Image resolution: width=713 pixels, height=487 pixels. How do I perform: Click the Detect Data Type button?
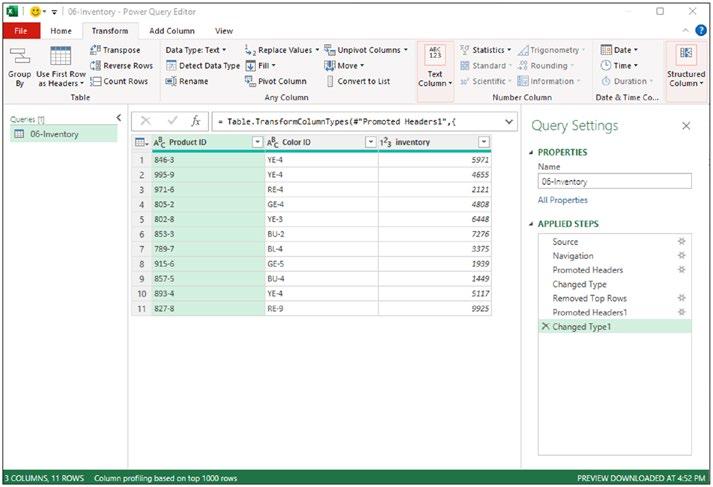coord(203,65)
